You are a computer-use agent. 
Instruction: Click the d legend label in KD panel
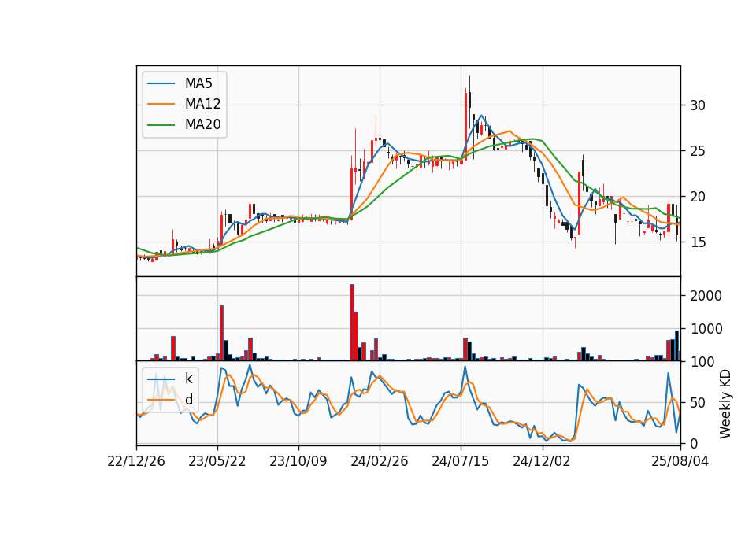[x=189, y=400]
